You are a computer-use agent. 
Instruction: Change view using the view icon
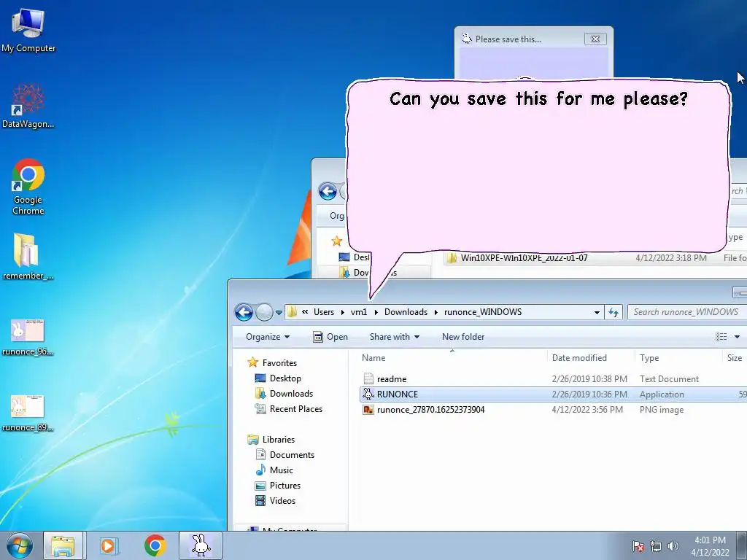(721, 337)
